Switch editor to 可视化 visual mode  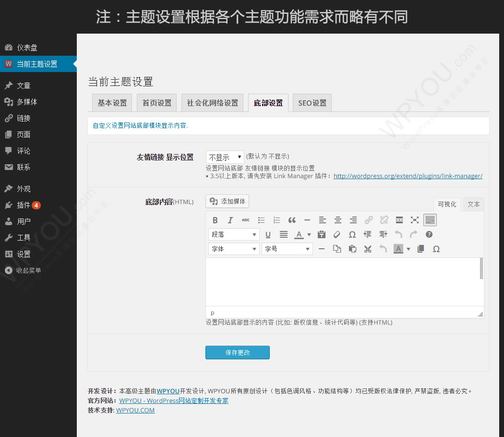(447, 204)
